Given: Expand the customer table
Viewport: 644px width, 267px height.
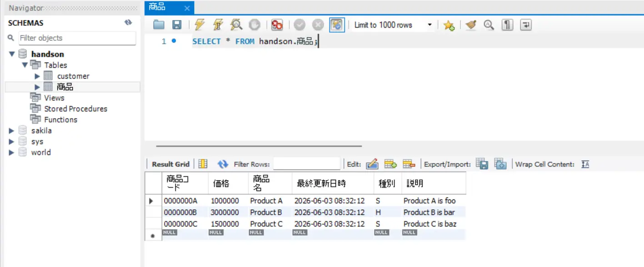Looking at the screenshot, I should [x=38, y=76].
